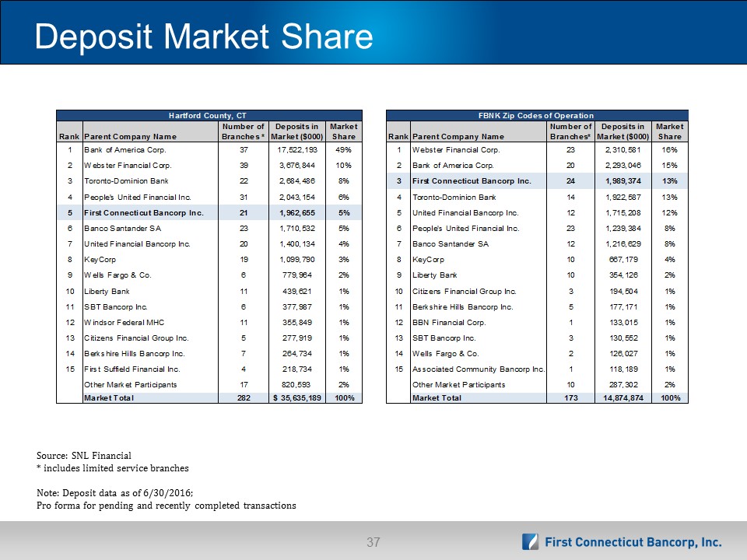747x560 pixels.
Task: Click deposits value 3,676,844
Action: pyautogui.click(x=296, y=165)
